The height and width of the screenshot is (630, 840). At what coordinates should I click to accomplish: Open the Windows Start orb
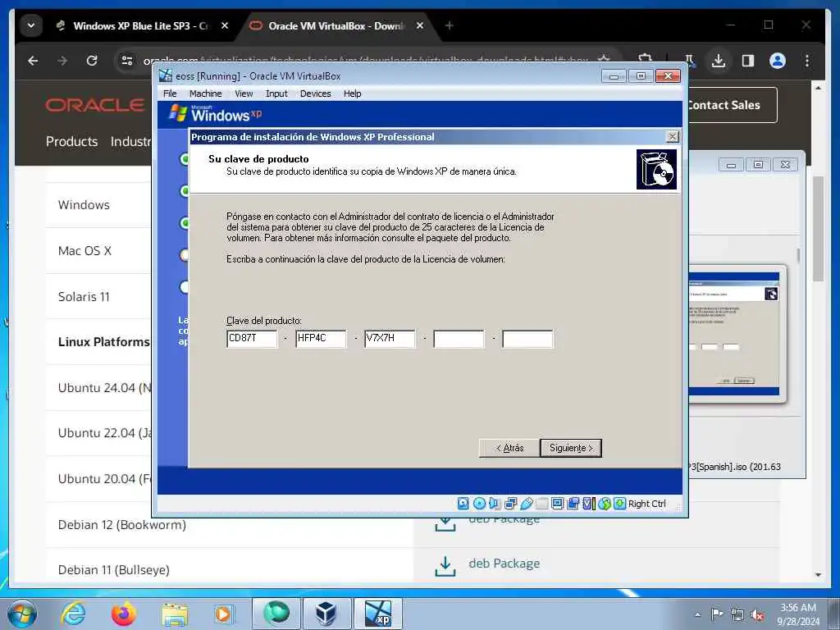click(22, 614)
